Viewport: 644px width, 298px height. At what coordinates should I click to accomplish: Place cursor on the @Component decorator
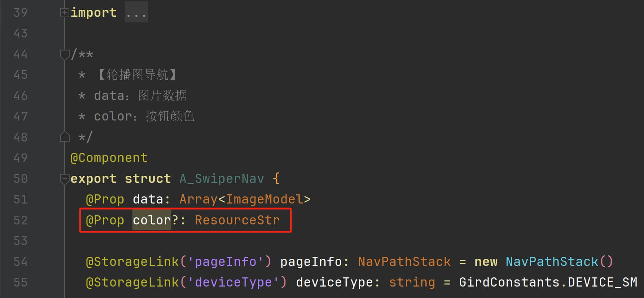tap(109, 158)
